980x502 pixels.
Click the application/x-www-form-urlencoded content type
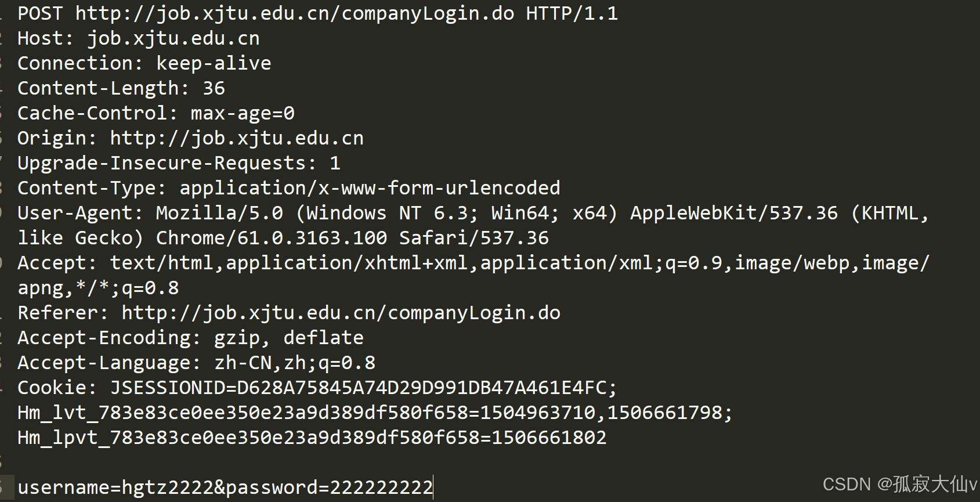pyautogui.click(x=370, y=188)
